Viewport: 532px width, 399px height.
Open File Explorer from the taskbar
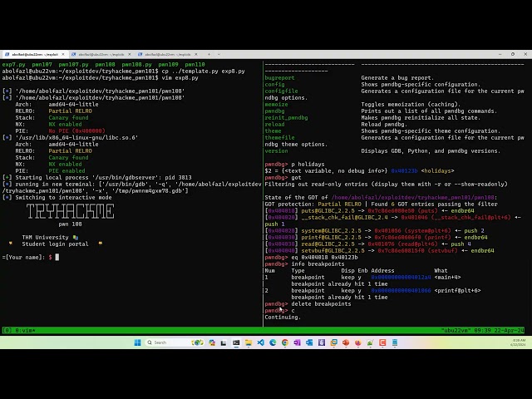click(x=249, y=342)
